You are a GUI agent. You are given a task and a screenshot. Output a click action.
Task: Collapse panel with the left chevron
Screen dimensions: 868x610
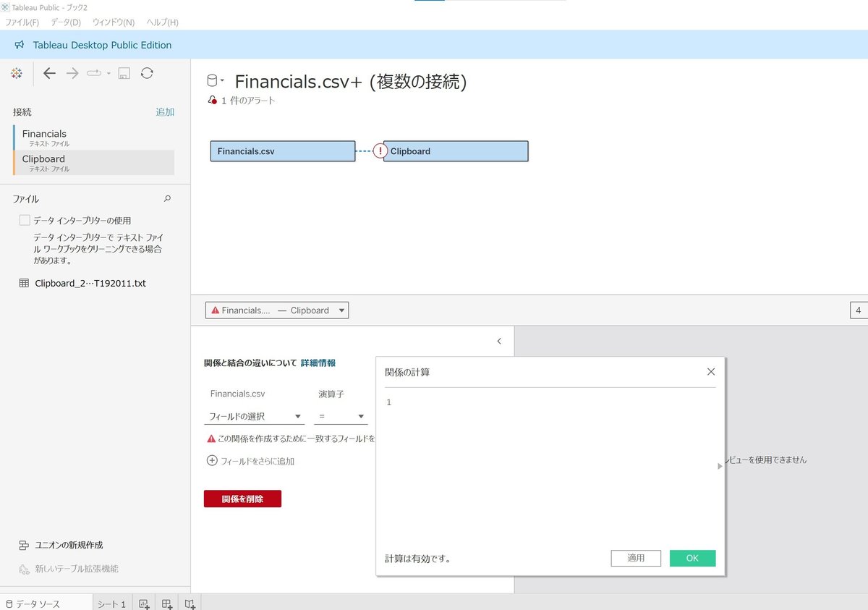(499, 341)
